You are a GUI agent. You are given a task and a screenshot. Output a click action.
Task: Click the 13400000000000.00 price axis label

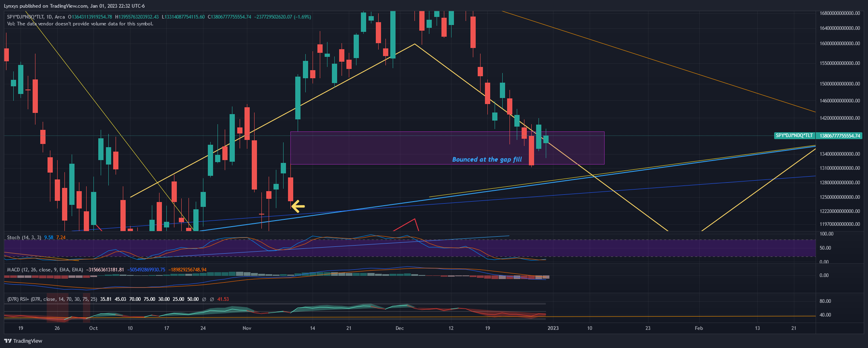[839, 154]
